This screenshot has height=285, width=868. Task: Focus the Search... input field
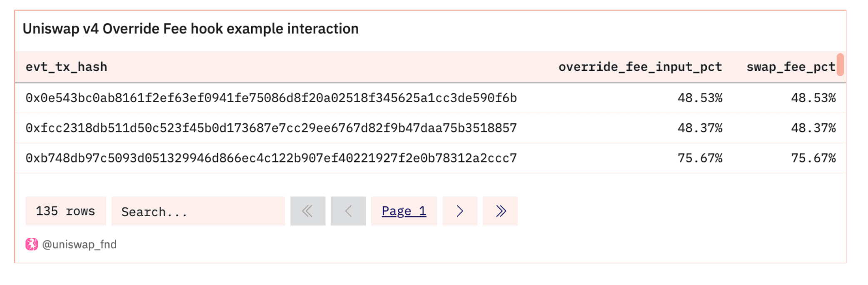click(x=198, y=211)
